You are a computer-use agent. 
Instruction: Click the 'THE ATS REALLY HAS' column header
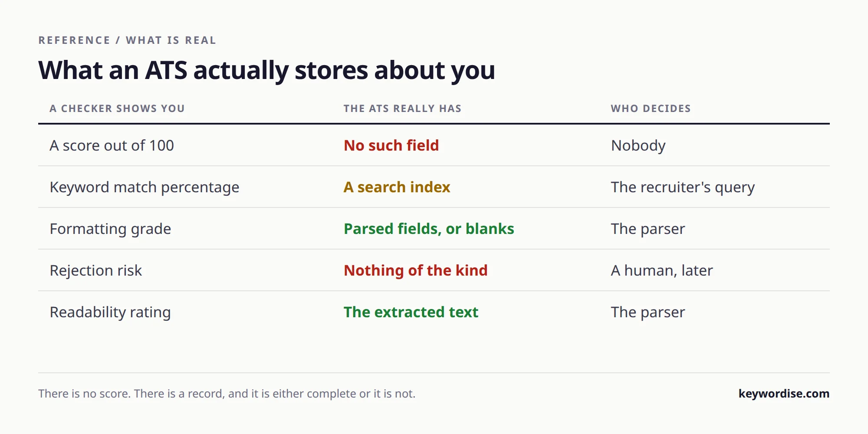402,108
